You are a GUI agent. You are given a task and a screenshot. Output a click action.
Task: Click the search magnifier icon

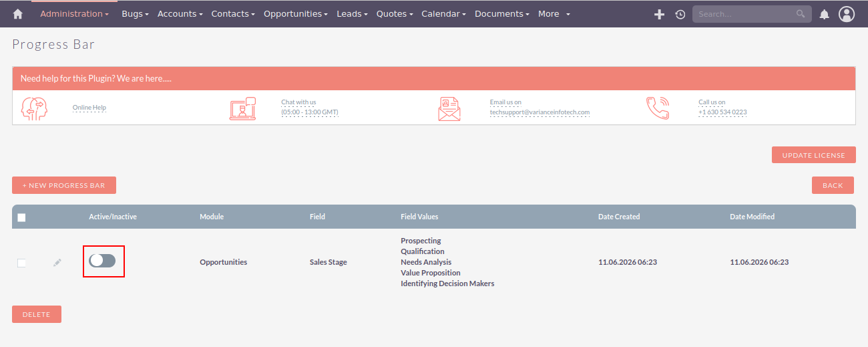801,14
